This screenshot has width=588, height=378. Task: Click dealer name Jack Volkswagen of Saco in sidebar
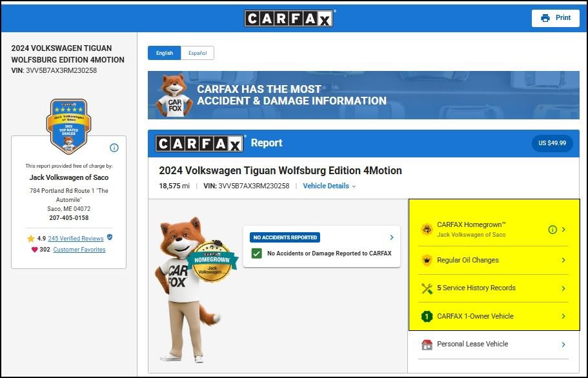[69, 177]
